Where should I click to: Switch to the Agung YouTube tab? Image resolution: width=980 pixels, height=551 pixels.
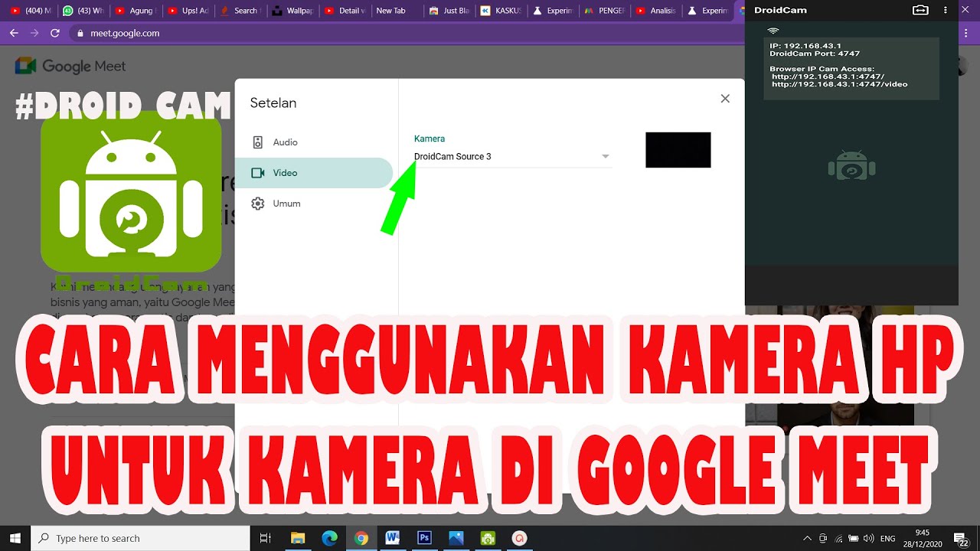(x=135, y=11)
